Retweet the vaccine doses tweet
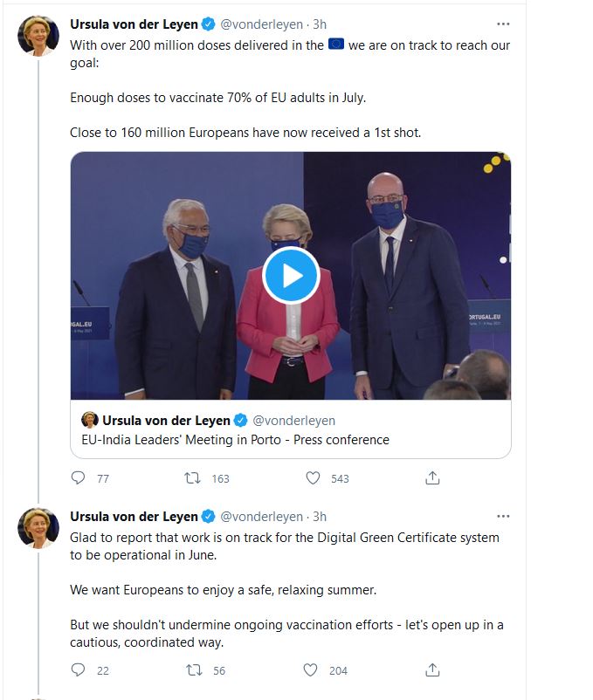 click(194, 478)
